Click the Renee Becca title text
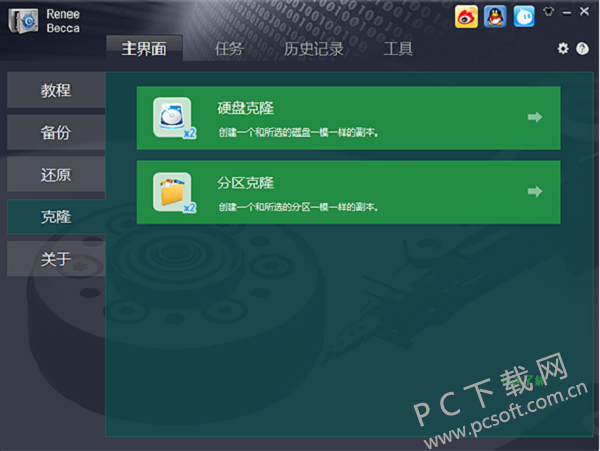 pyautogui.click(x=63, y=21)
